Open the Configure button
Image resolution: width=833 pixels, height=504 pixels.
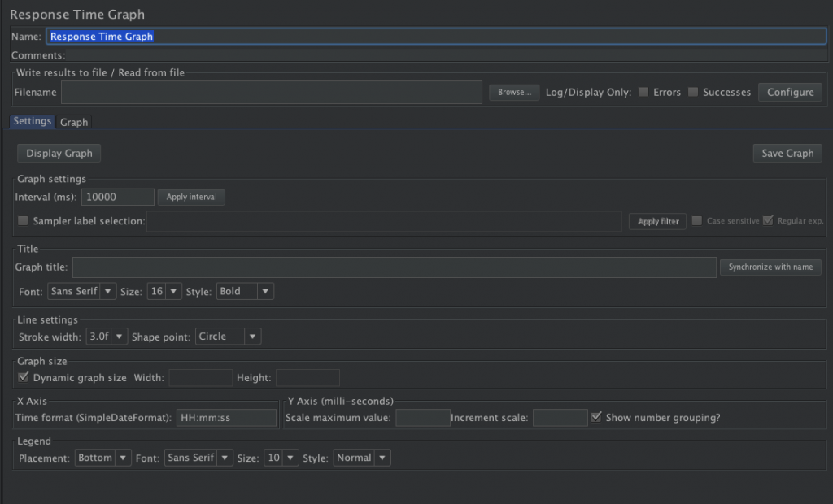(x=790, y=93)
